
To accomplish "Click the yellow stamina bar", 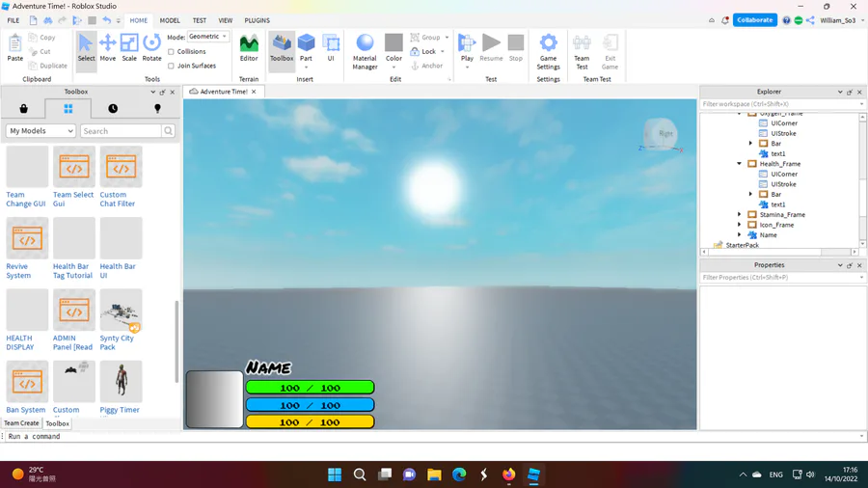I will [310, 422].
